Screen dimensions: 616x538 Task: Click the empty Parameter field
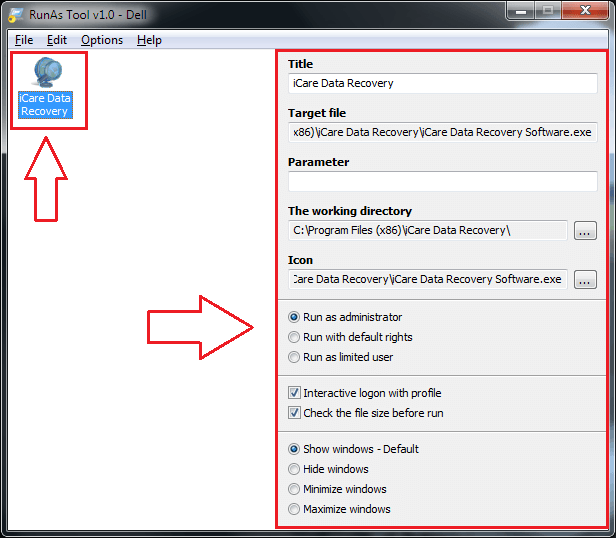click(x=443, y=181)
